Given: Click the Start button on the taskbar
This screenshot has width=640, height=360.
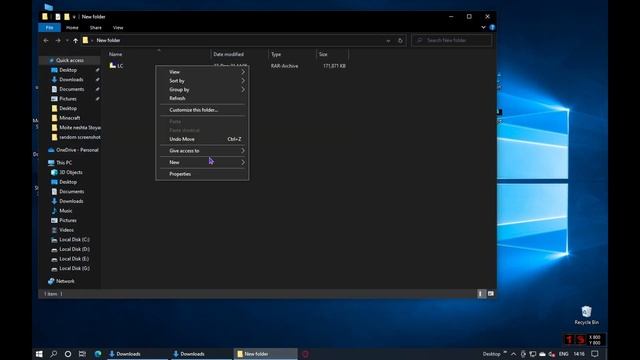Looking at the screenshot, I should click(x=39, y=354).
